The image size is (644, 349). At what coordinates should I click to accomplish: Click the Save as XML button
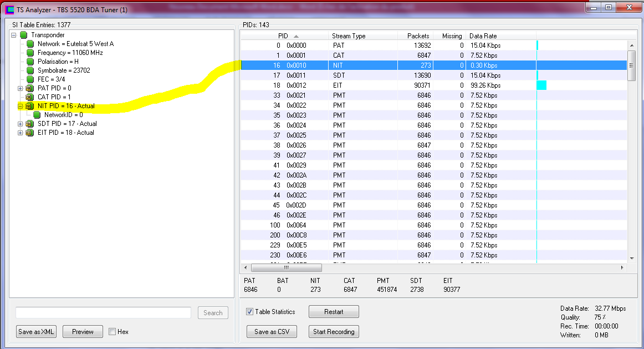pyautogui.click(x=37, y=332)
